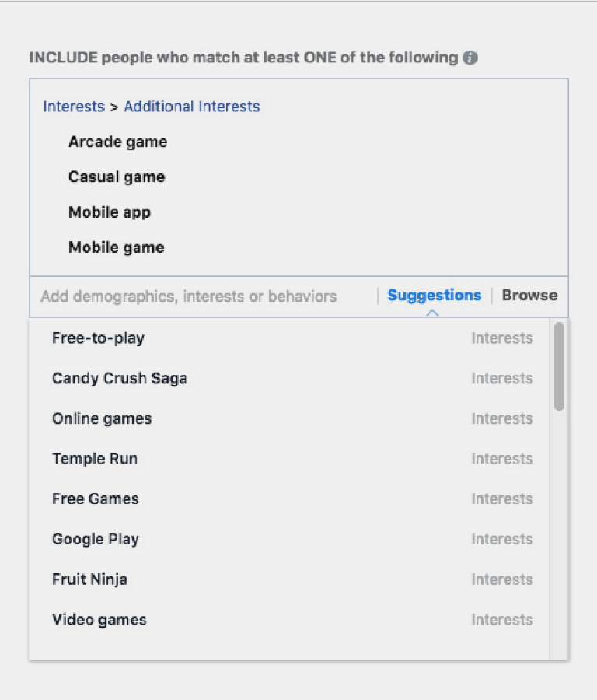This screenshot has width=597, height=700.
Task: Pick Video games from the list
Action: (99, 620)
